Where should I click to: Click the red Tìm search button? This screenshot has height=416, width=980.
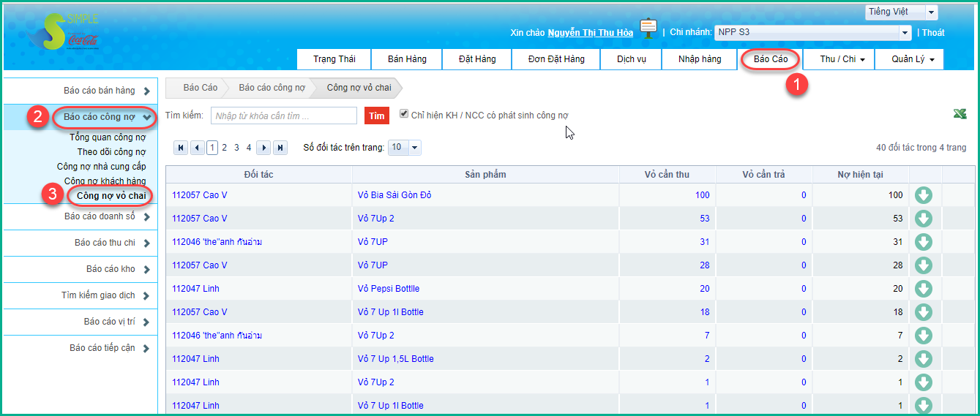376,116
